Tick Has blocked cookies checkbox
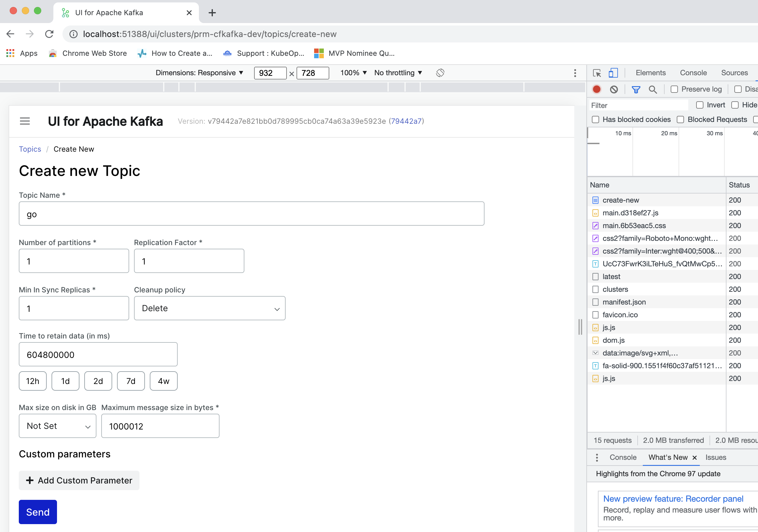This screenshot has width=758, height=532. [x=595, y=120]
